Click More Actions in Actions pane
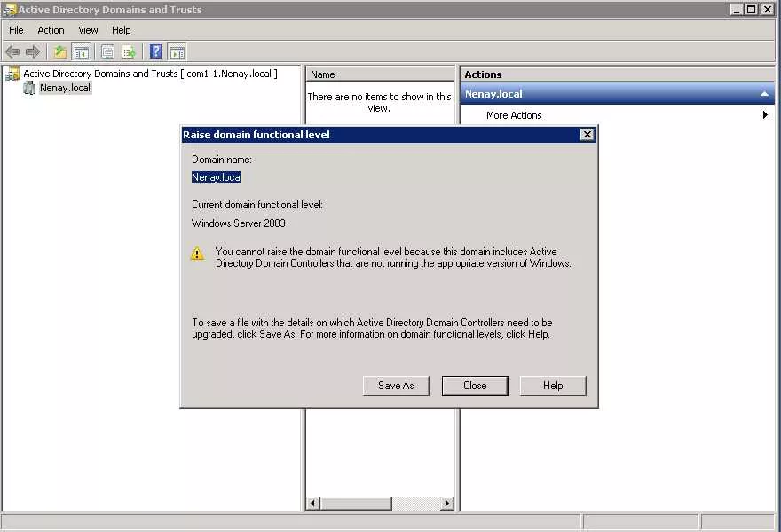Viewport: 781px width, 532px height. click(x=514, y=115)
